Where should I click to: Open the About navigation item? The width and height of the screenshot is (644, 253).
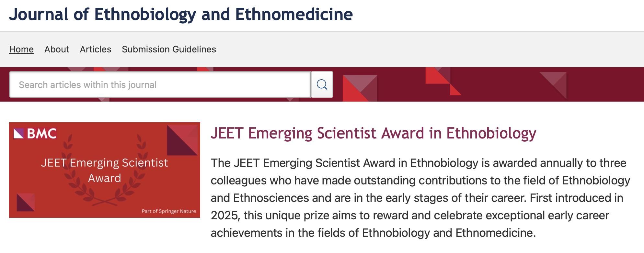[57, 49]
